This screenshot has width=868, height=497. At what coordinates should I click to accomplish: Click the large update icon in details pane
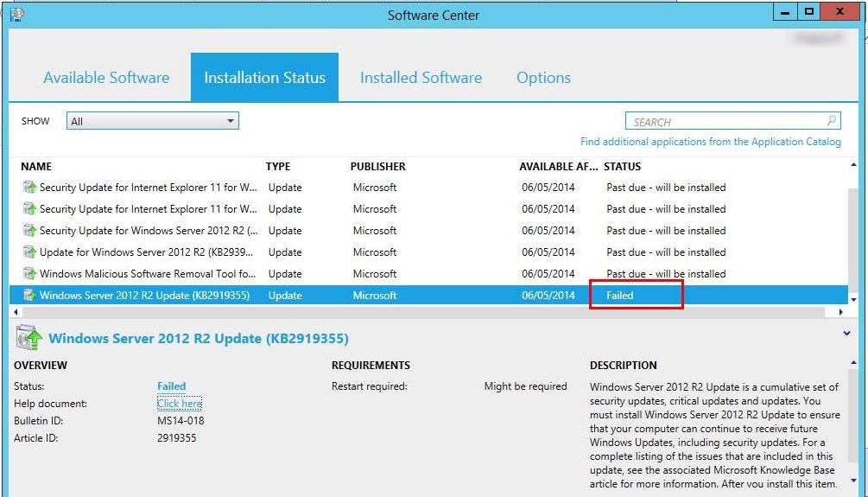pyautogui.click(x=29, y=338)
